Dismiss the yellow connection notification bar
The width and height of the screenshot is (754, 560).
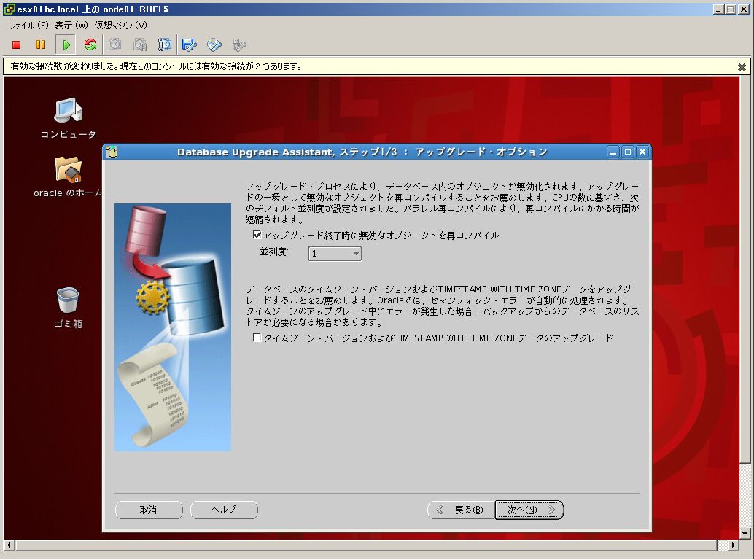[x=742, y=67]
